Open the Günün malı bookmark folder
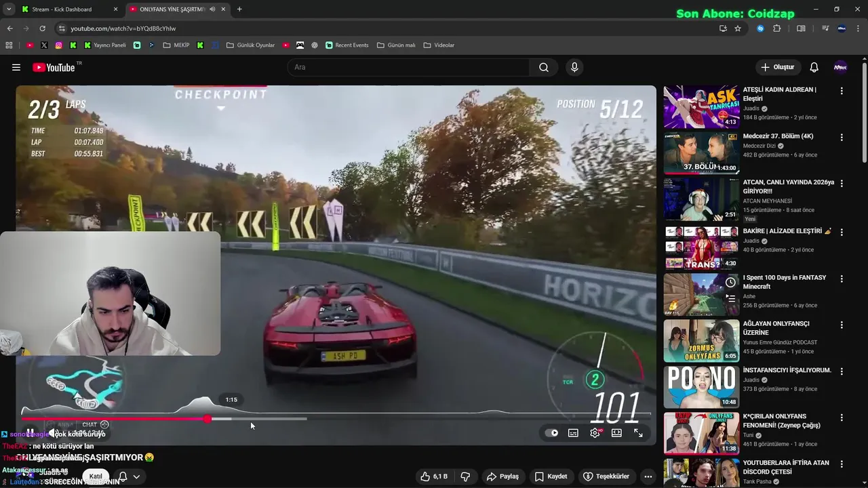Screen dimensions: 868x488 [396, 45]
